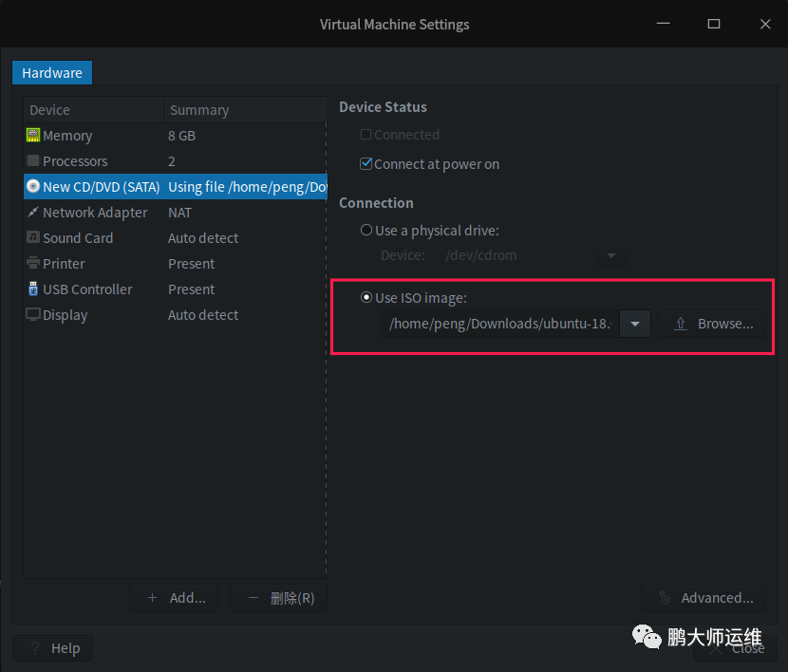Click the ISO image path field
Viewport: 788px width, 672px height.
500,324
